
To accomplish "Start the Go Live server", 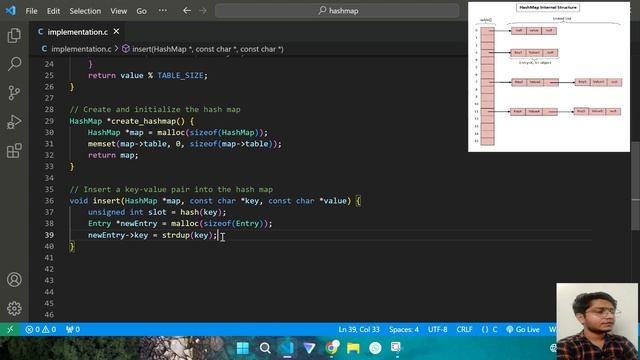I will pyautogui.click(x=523, y=329).
